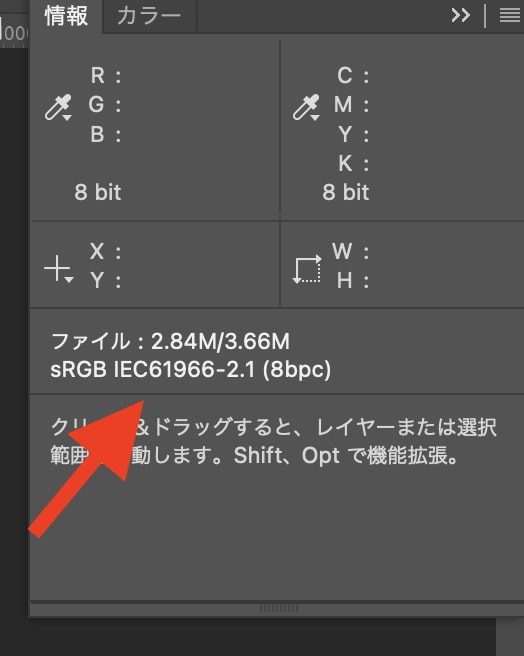Viewport: 524px width, 656px height.
Task: Click the RGB eyedropper icon
Action: (57, 107)
